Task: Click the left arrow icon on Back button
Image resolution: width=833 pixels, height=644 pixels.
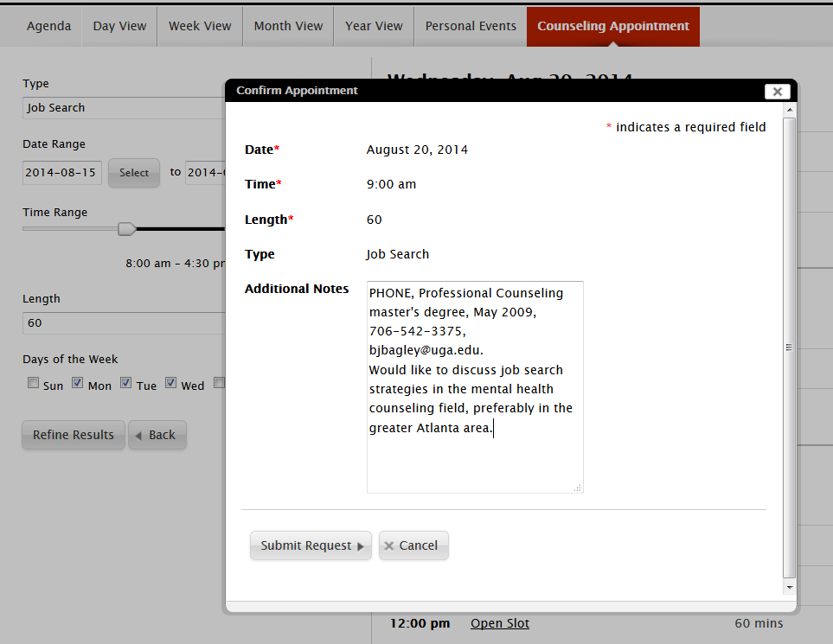Action: coord(138,436)
